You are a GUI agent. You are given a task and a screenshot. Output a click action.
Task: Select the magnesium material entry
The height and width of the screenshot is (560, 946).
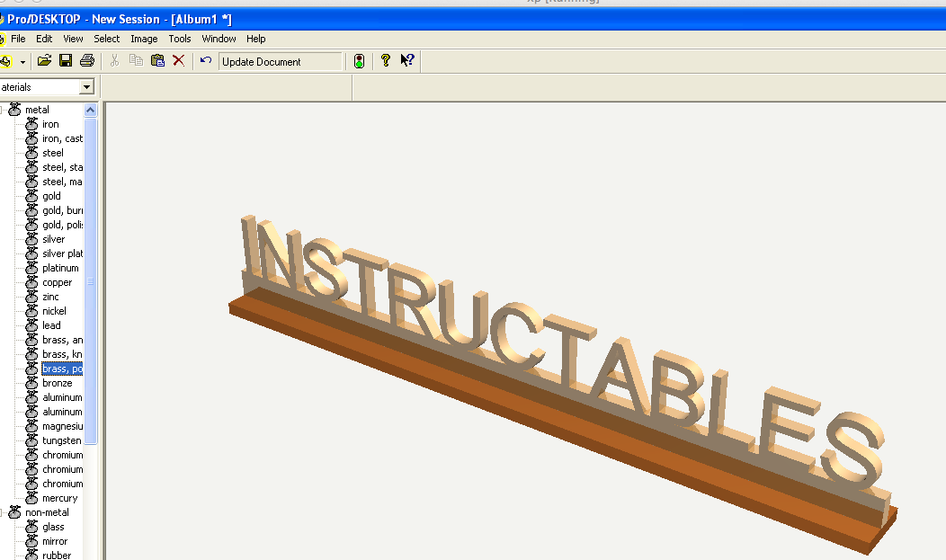(x=62, y=426)
